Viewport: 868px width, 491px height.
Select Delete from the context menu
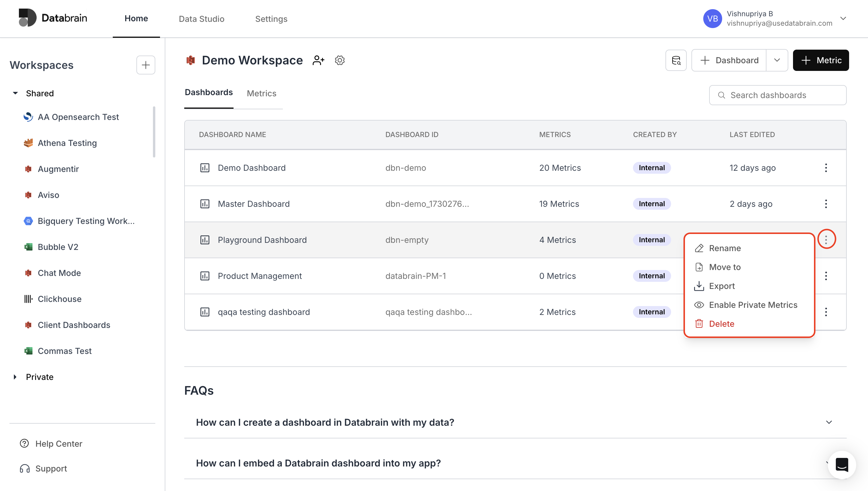[722, 323]
